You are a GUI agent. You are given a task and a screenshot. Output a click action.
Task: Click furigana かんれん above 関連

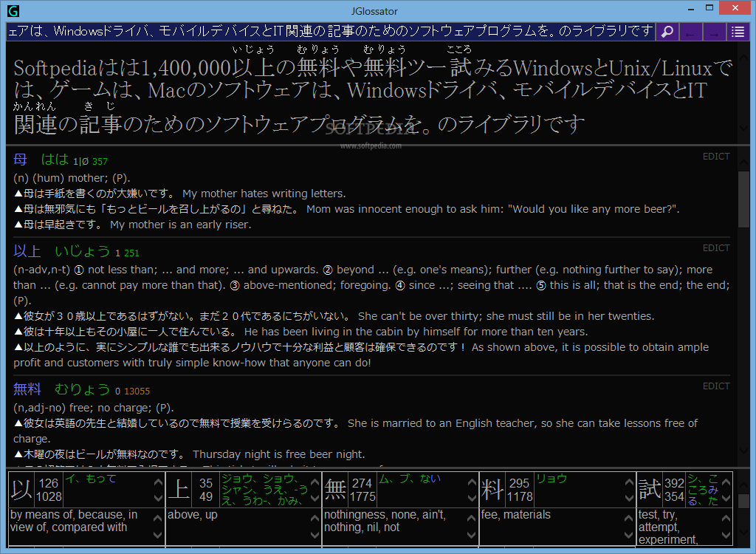click(x=35, y=106)
